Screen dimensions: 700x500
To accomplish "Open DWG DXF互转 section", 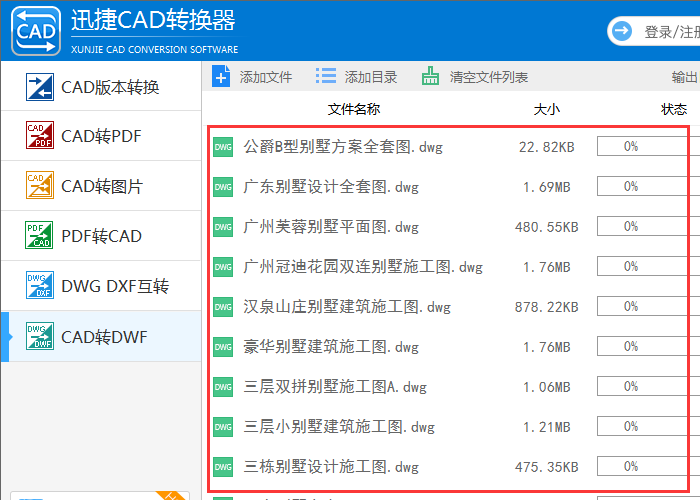I will (101, 286).
